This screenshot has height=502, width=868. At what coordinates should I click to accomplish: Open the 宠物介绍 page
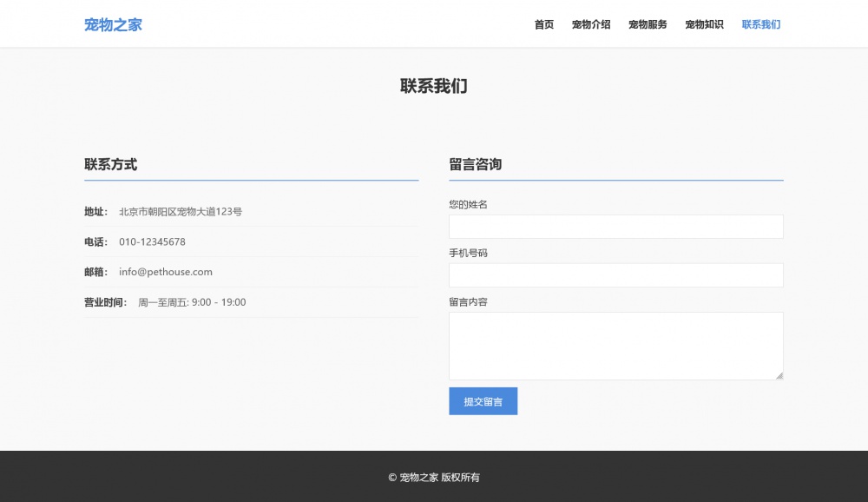[590, 24]
